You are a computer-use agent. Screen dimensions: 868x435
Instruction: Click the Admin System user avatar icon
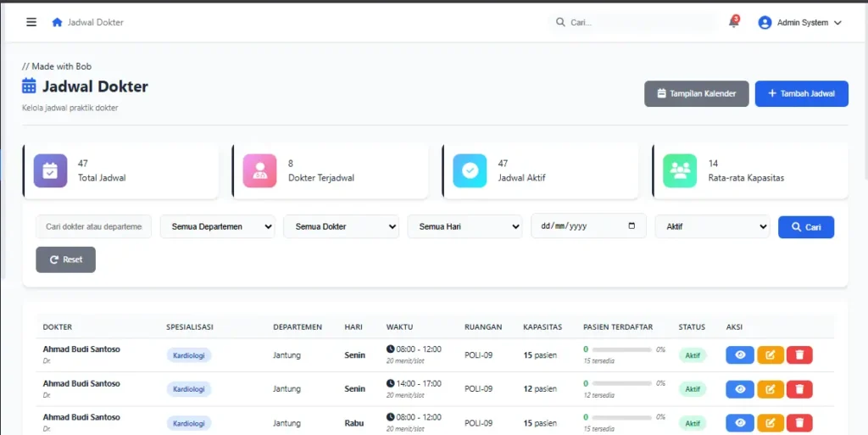click(765, 23)
